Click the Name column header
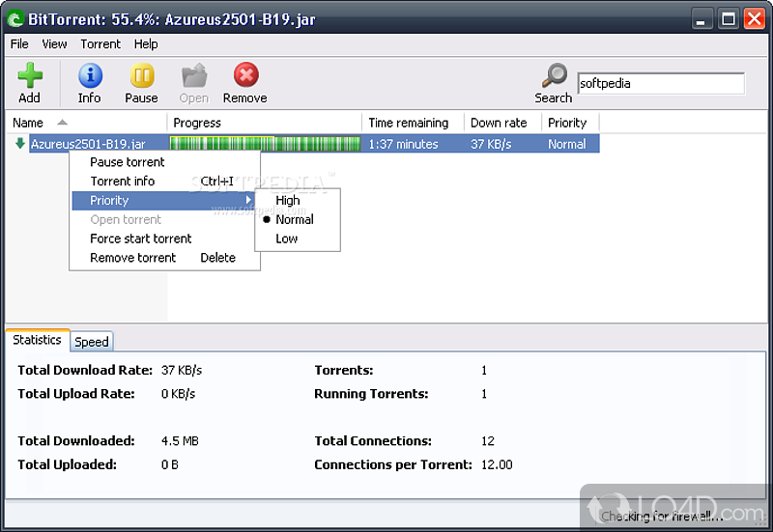This screenshot has width=773, height=532. click(86, 123)
